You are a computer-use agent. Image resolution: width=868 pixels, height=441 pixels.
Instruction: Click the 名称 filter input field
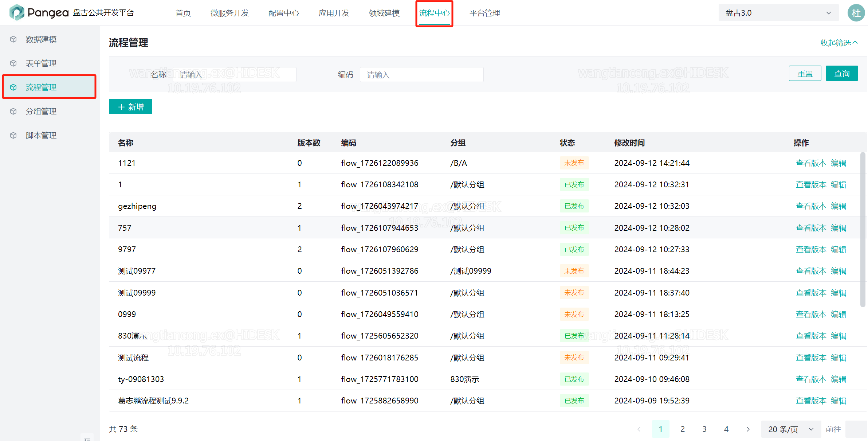coord(234,74)
